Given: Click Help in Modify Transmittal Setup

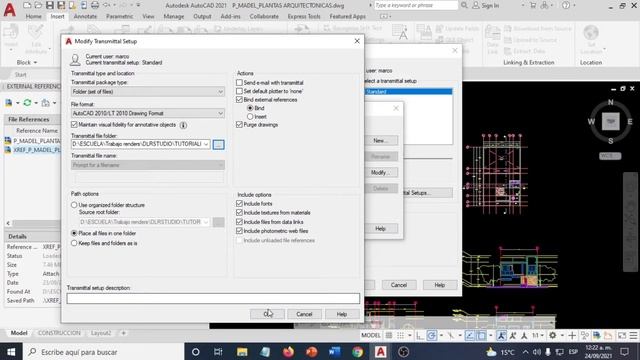Looking at the screenshot, I should point(342,314).
